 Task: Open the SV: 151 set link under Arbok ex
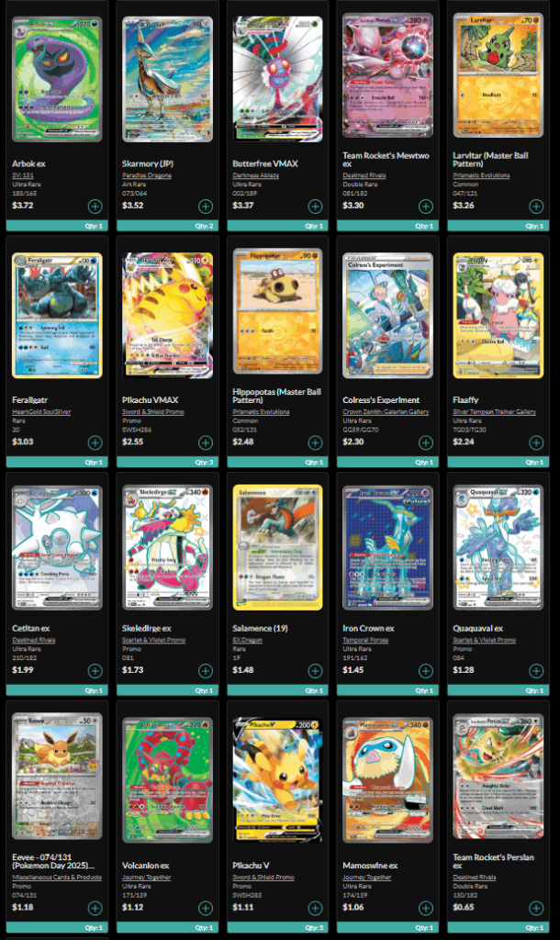tap(23, 175)
